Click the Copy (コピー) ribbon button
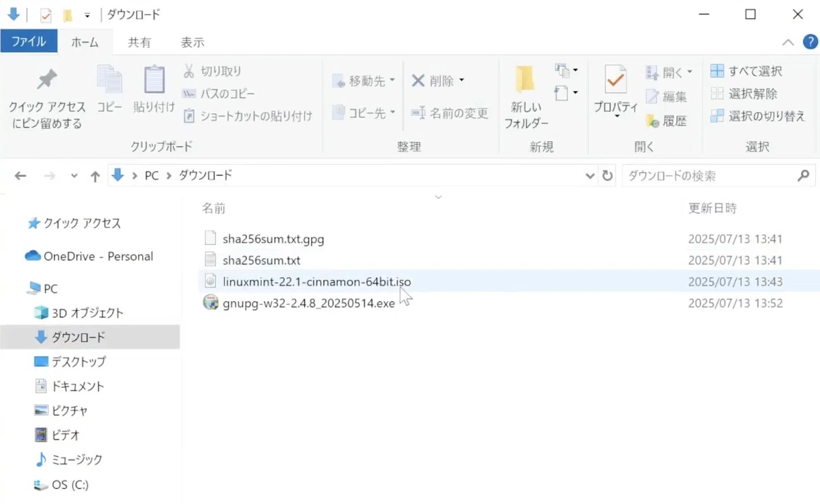Image resolution: width=820 pixels, height=504 pixels. 109,89
